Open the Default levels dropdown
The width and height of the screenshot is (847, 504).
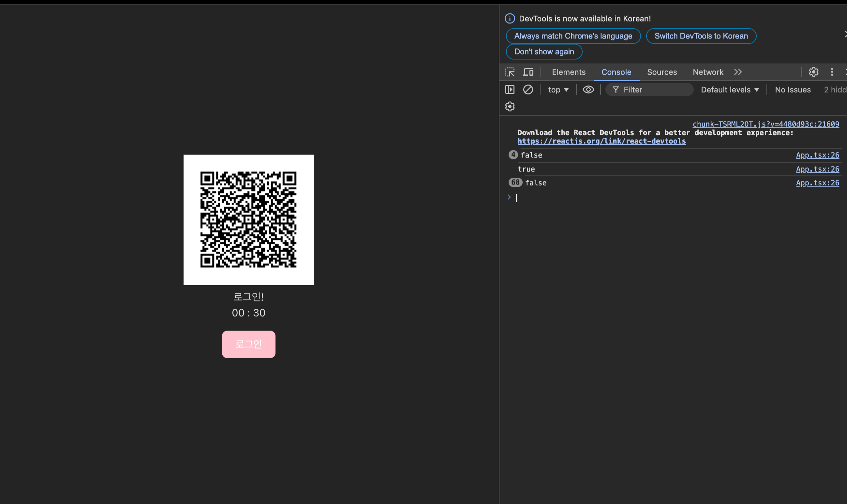click(x=730, y=90)
